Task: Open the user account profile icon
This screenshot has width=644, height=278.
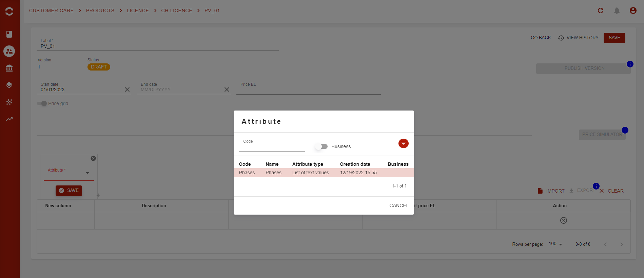Action: 633,11
